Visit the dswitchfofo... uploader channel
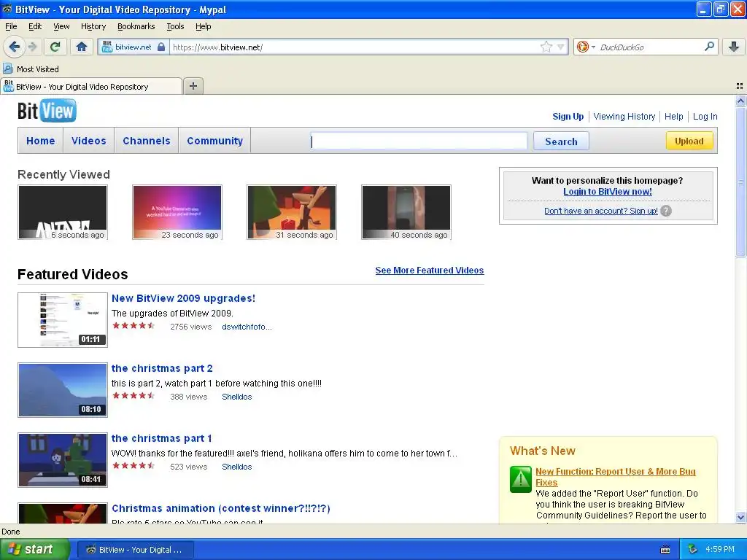747x560 pixels. click(247, 327)
